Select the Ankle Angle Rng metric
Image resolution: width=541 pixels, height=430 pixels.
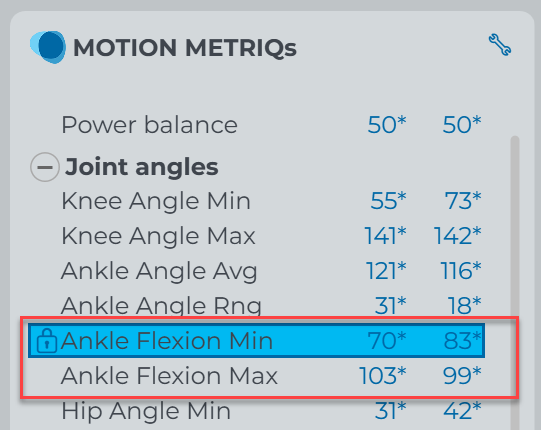(271, 305)
